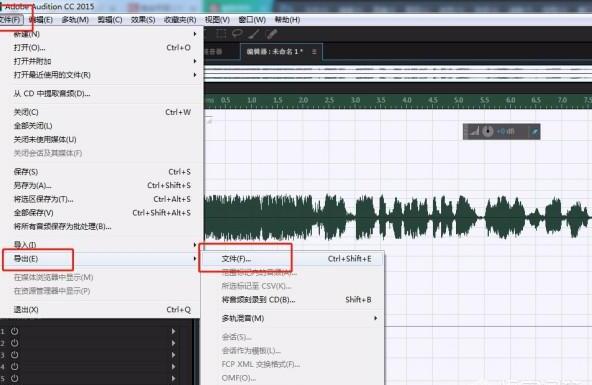Click the +0 dB value in HUD
592x385 pixels.
(506, 131)
